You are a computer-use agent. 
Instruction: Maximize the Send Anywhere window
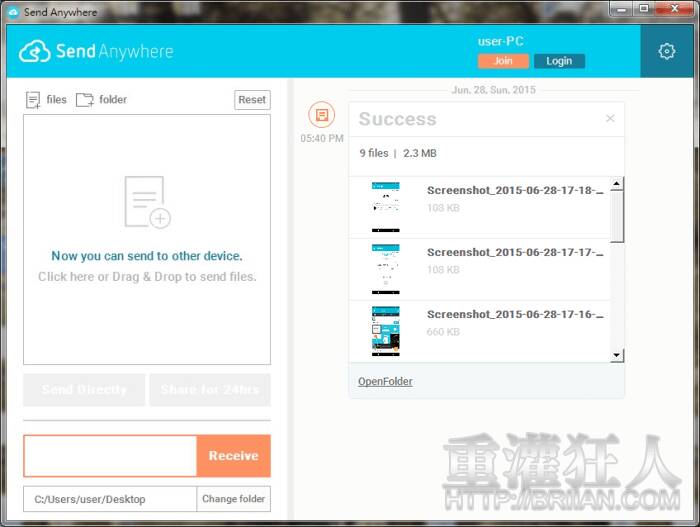click(x=644, y=8)
